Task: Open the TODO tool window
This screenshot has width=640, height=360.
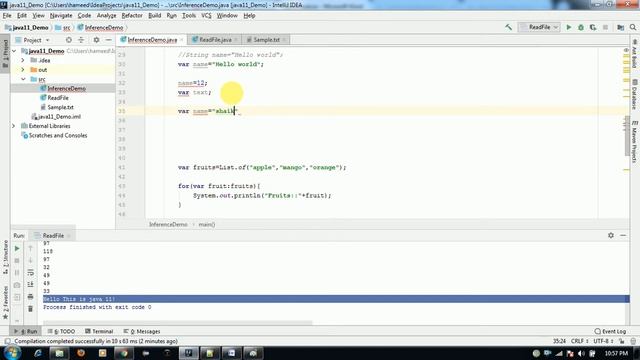Action: tap(61, 331)
